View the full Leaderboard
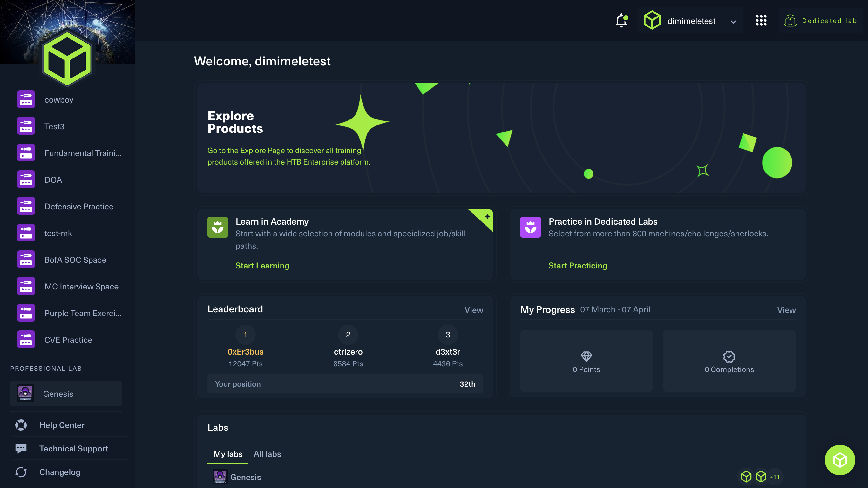The image size is (868, 488). tap(474, 310)
